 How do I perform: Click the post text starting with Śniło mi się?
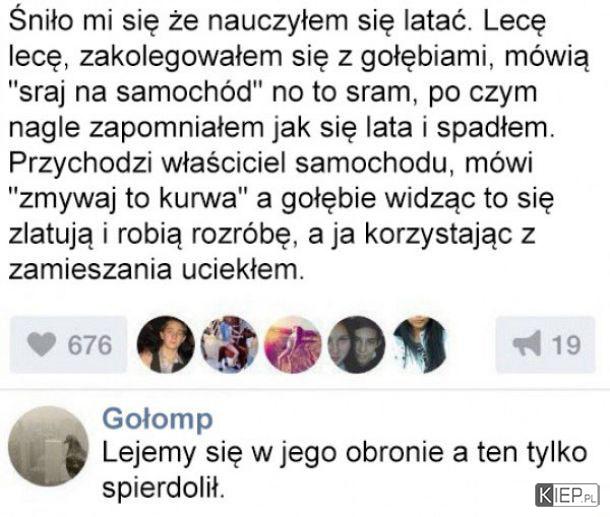(299, 145)
